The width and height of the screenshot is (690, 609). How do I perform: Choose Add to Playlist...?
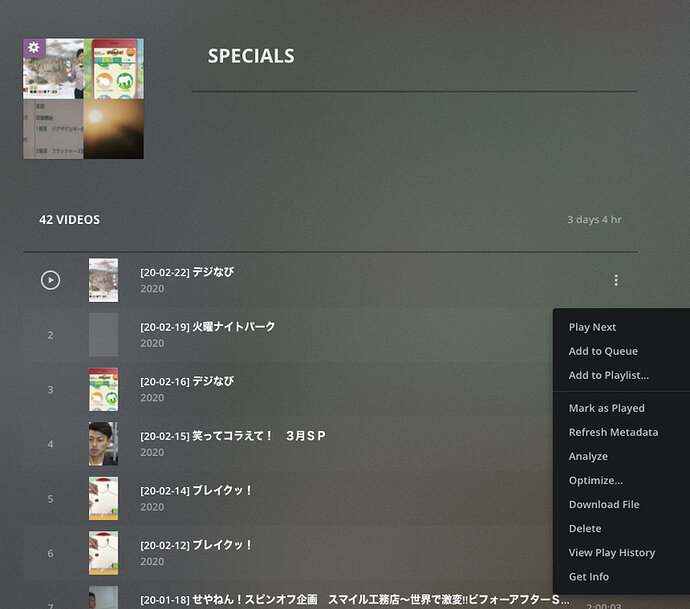coord(609,375)
